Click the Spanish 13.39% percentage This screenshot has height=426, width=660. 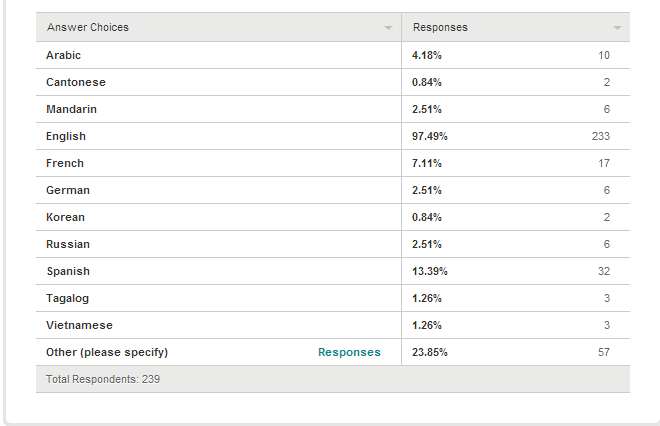[x=429, y=271]
